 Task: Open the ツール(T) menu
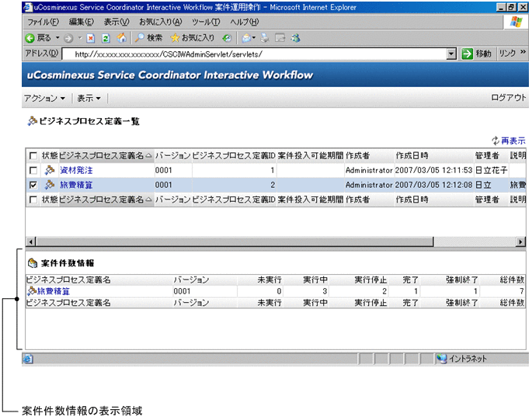(206, 22)
